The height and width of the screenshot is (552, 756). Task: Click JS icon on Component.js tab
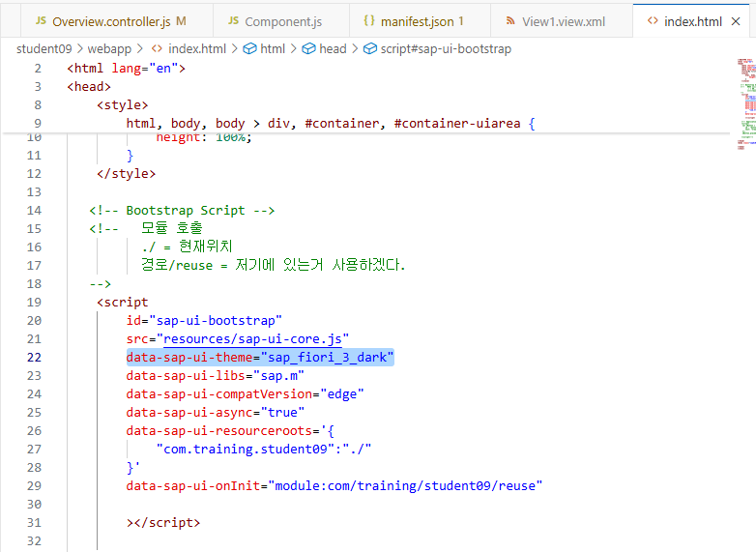pos(233,20)
